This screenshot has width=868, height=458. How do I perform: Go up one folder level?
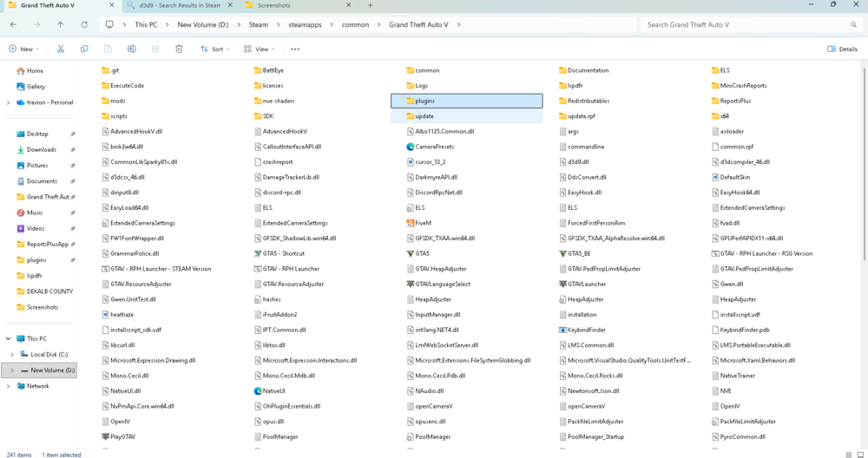[x=61, y=24]
